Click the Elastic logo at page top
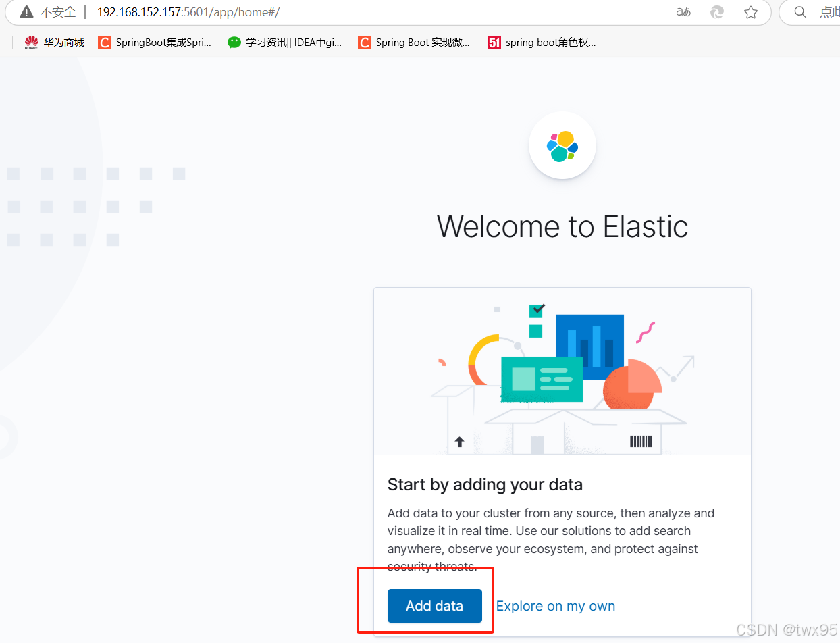This screenshot has height=643, width=840. [562, 145]
